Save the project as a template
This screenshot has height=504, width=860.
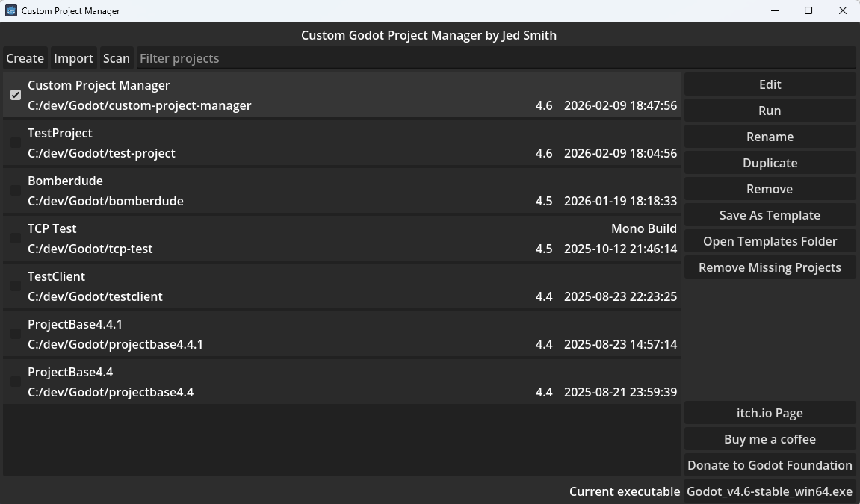[x=770, y=215]
